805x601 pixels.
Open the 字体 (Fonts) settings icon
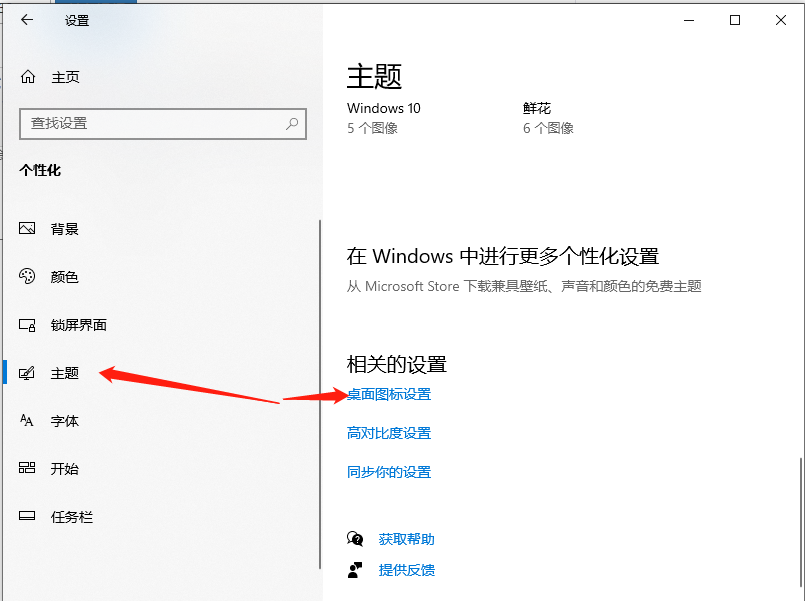[x=25, y=420]
